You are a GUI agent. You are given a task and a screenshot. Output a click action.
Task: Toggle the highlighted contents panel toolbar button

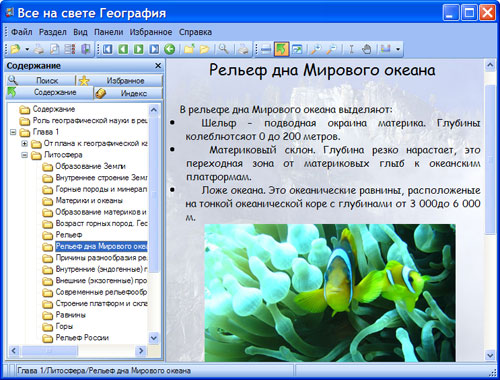click(281, 49)
